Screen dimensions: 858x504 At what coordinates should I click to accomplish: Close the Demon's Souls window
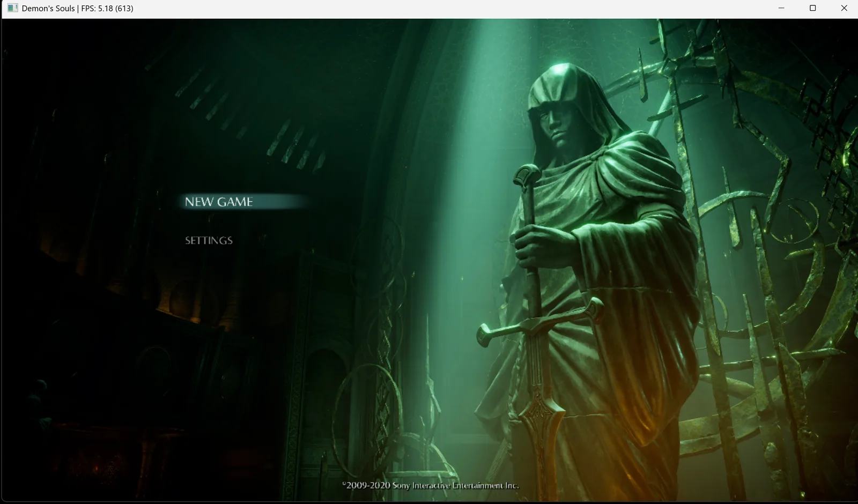[x=844, y=8]
